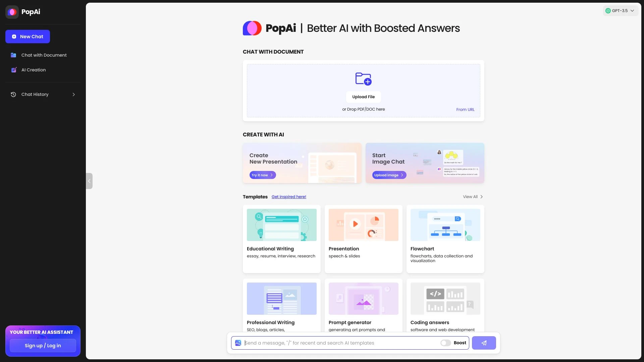
Task: Click the AI Creation icon in sidebar
Action: (x=14, y=70)
